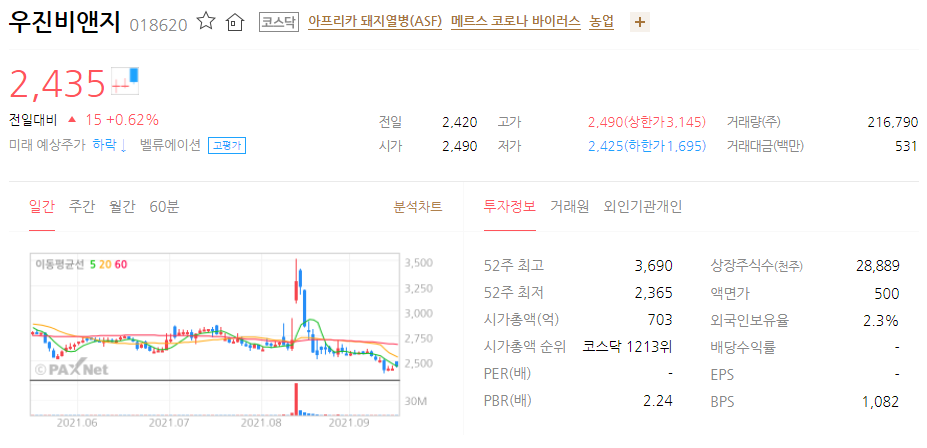
Task: Click BPS value 1,082
Action: point(881,402)
